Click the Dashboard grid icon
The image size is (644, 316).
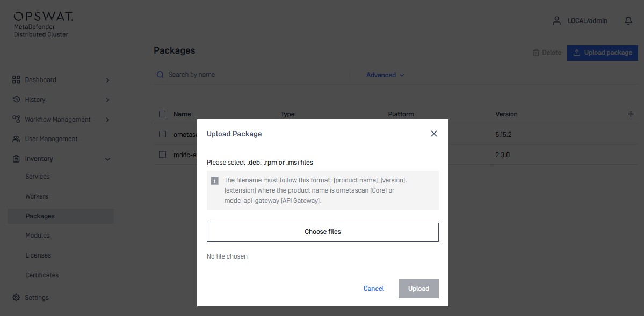point(16,80)
